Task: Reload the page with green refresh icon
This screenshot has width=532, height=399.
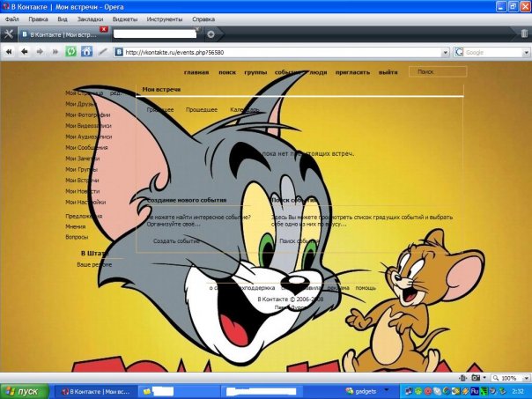Action: 71,52
